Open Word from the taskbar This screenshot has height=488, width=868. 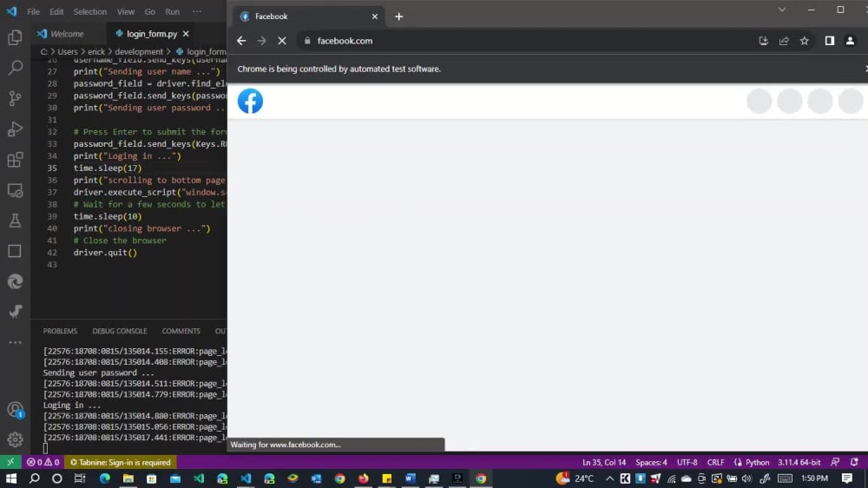pos(411,478)
